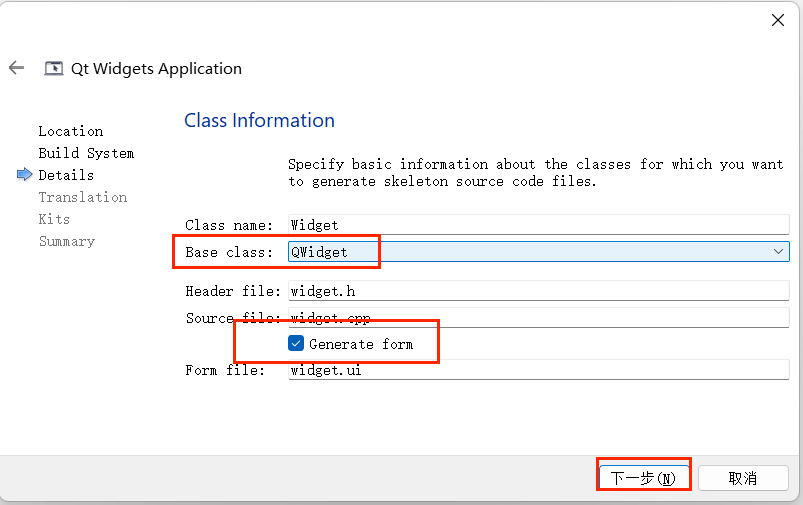Click the Form file widget.ui field
The height and width of the screenshot is (505, 803).
coord(539,370)
